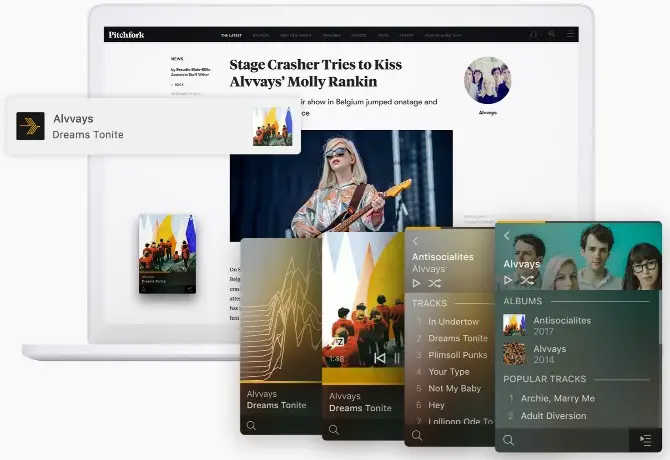The height and width of the screenshot is (460, 670).
Task: Click the Plexamp arrow icon in the notification
Action: click(30, 126)
